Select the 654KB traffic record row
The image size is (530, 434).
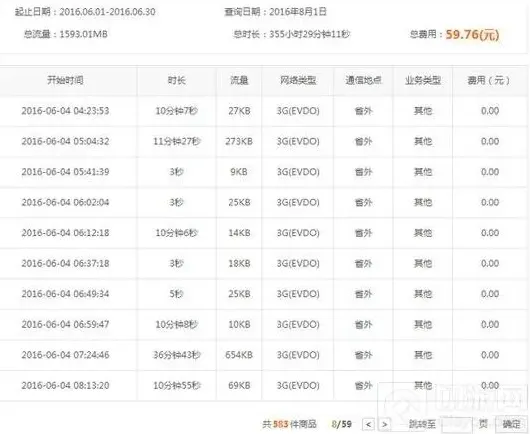pos(263,355)
